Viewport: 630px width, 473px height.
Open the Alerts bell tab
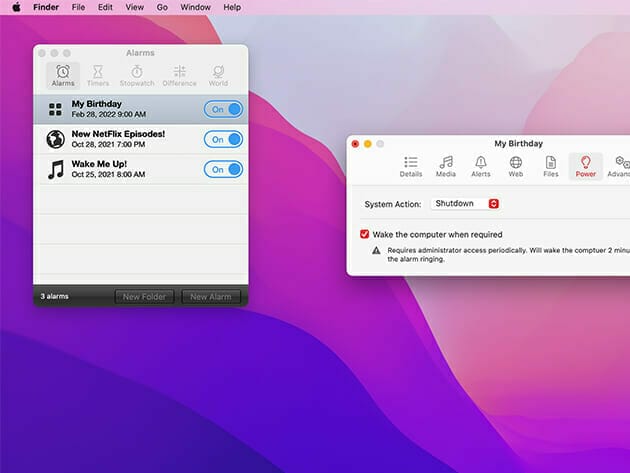click(x=481, y=166)
